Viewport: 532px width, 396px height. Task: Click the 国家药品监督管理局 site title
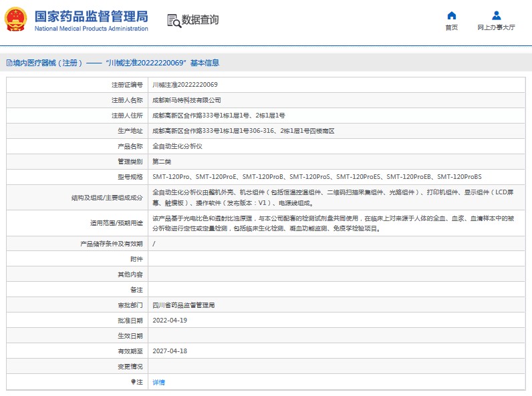pos(90,16)
